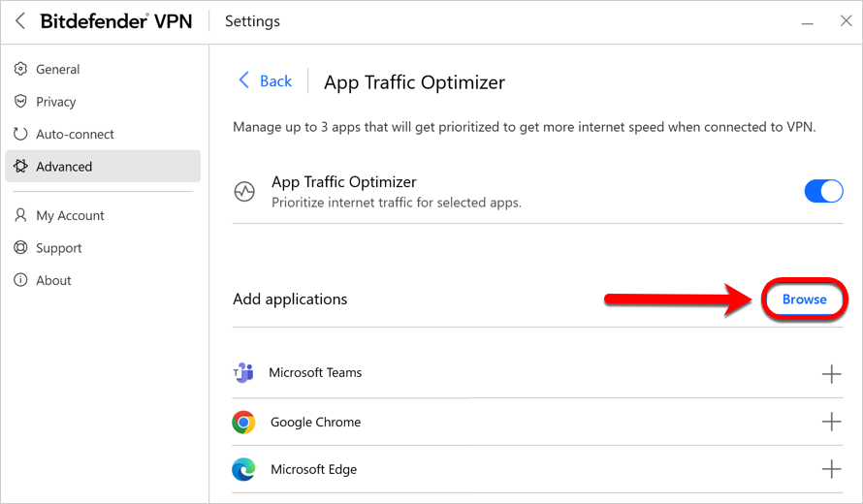Open the About section

[103, 280]
